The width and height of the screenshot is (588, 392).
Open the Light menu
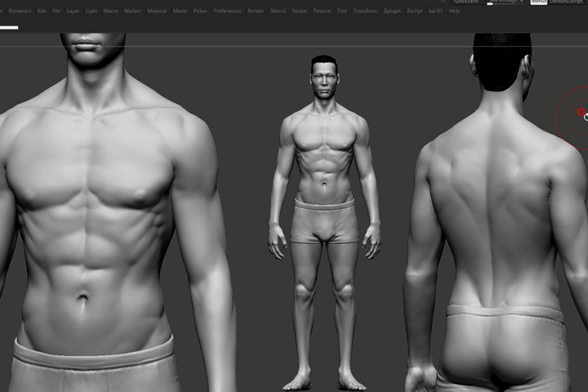click(91, 11)
